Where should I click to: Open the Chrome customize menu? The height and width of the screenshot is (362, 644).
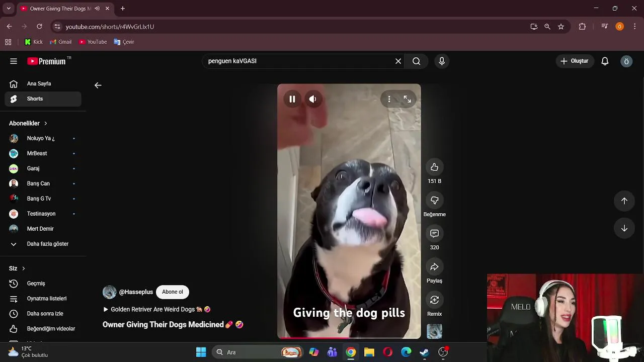click(x=634, y=27)
